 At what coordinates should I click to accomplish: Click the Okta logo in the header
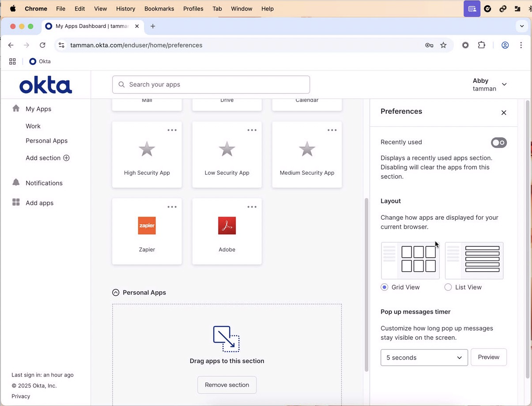[x=45, y=85]
